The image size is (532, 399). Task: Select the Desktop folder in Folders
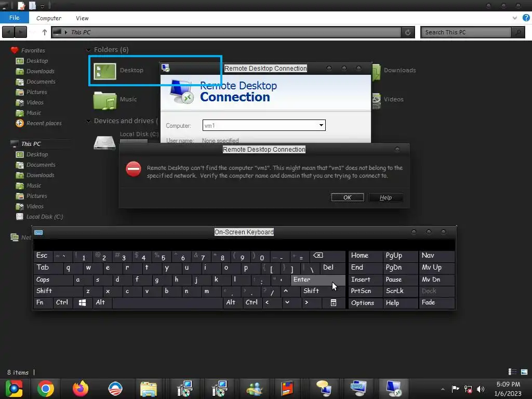(119, 71)
